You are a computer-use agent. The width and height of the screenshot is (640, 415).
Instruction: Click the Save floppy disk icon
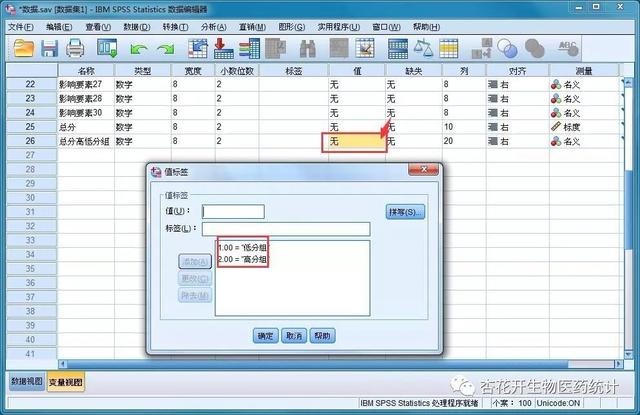click(49, 49)
